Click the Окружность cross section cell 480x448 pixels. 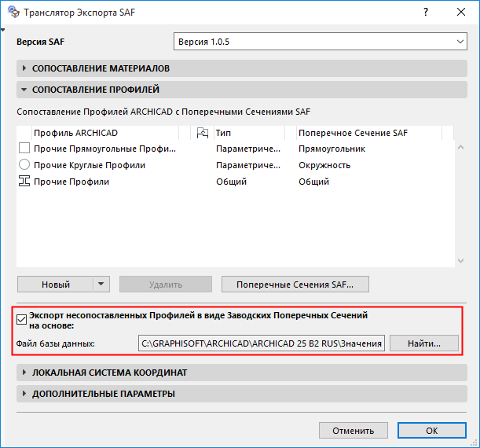324,165
